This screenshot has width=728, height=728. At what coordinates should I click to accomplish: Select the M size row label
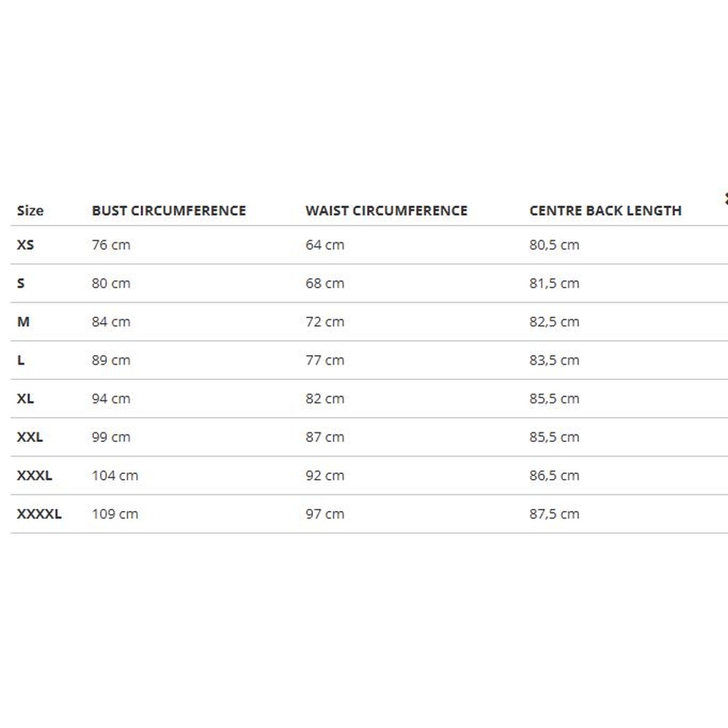[x=23, y=322]
